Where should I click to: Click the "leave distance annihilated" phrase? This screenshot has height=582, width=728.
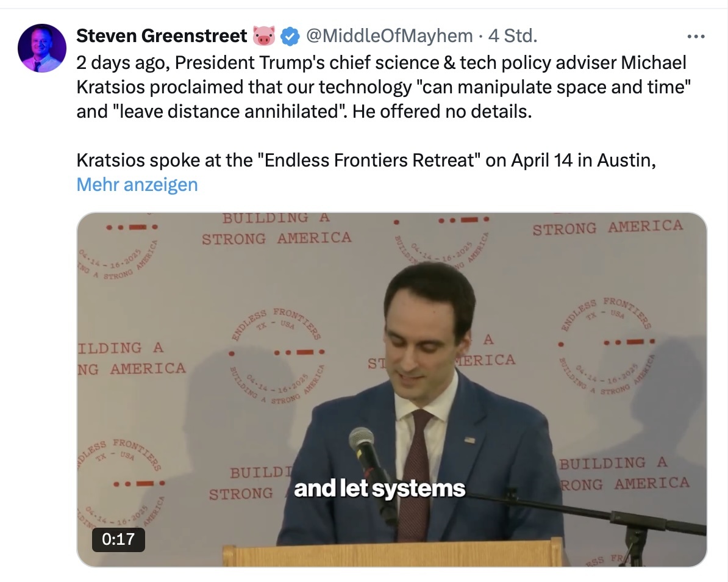click(x=227, y=112)
